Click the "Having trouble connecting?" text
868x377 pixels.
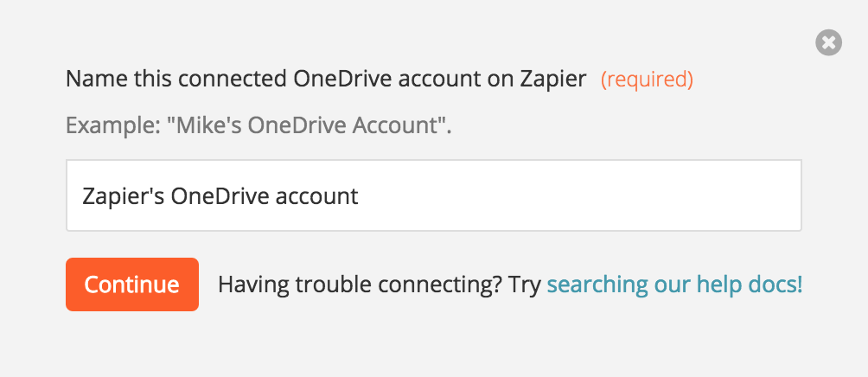(360, 284)
